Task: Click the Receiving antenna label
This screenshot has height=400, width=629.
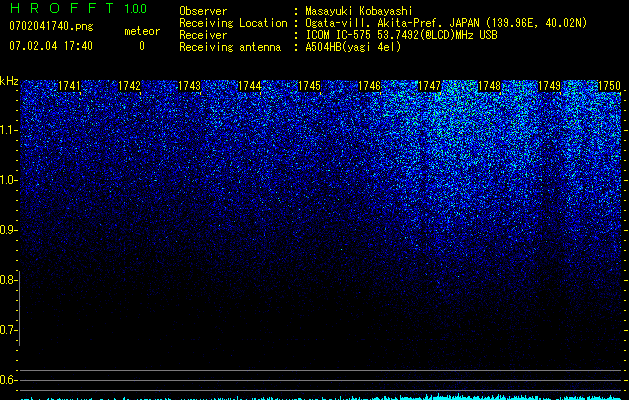Action: [230, 47]
